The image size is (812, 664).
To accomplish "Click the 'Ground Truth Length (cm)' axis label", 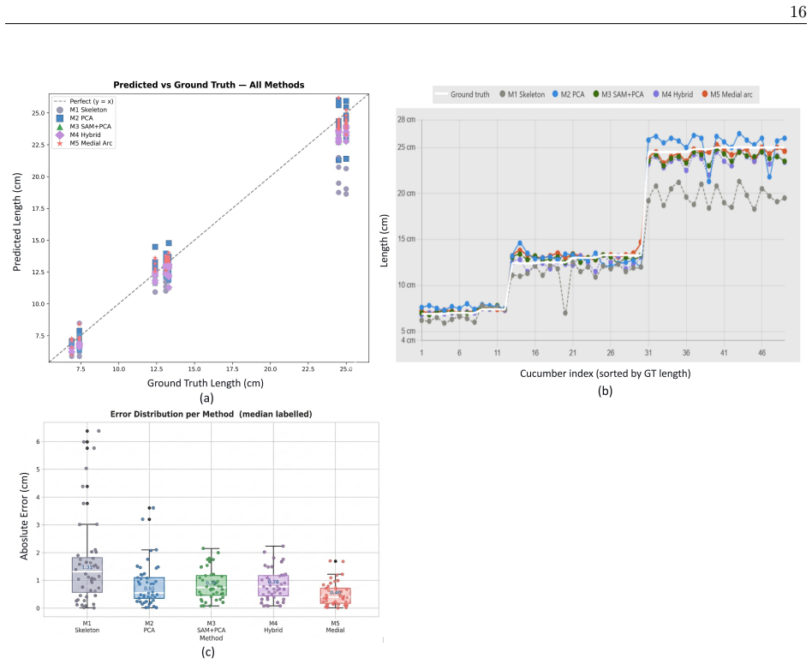I will 205,383.
